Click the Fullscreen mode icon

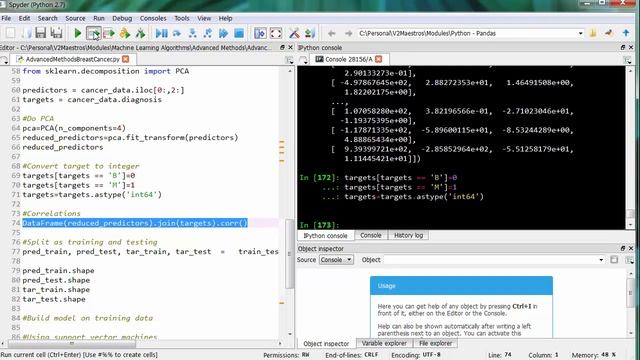click(x=276, y=33)
